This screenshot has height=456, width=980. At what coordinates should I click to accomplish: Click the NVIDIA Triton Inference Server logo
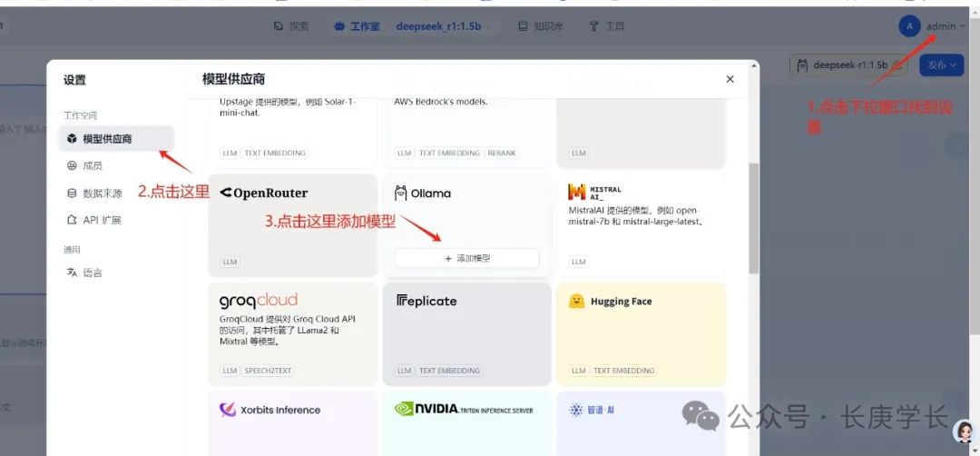[x=463, y=410]
